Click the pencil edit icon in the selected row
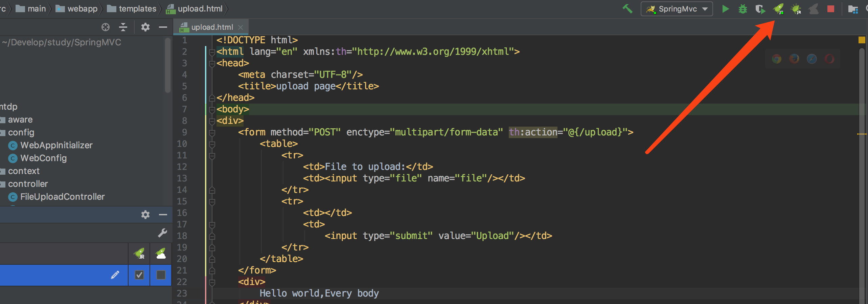The width and height of the screenshot is (868, 304). (x=115, y=275)
